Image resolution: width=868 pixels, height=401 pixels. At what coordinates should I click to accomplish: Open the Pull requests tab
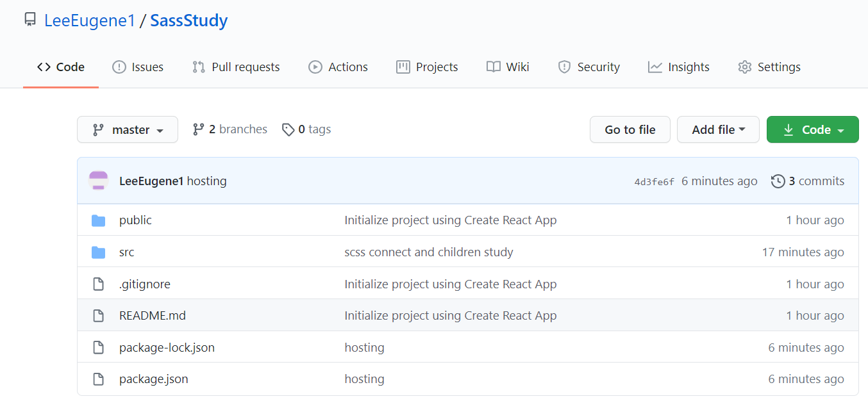pyautogui.click(x=236, y=67)
